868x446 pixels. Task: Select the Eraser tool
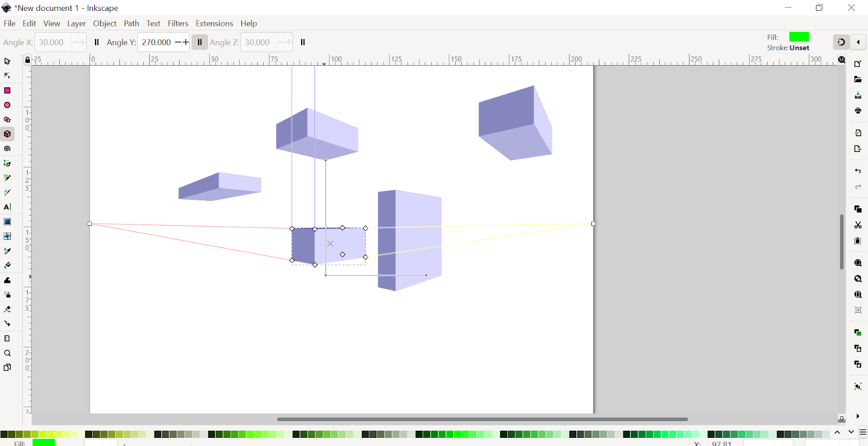(x=8, y=309)
